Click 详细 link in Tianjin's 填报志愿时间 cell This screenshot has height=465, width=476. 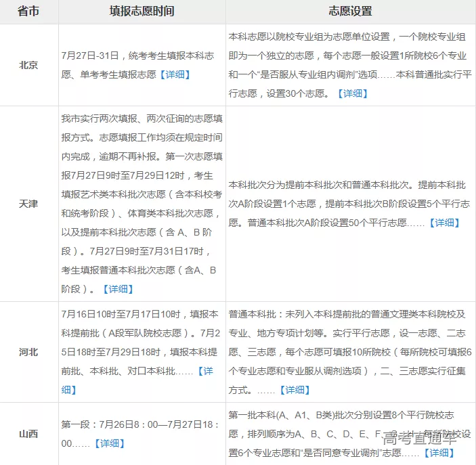click(x=118, y=289)
